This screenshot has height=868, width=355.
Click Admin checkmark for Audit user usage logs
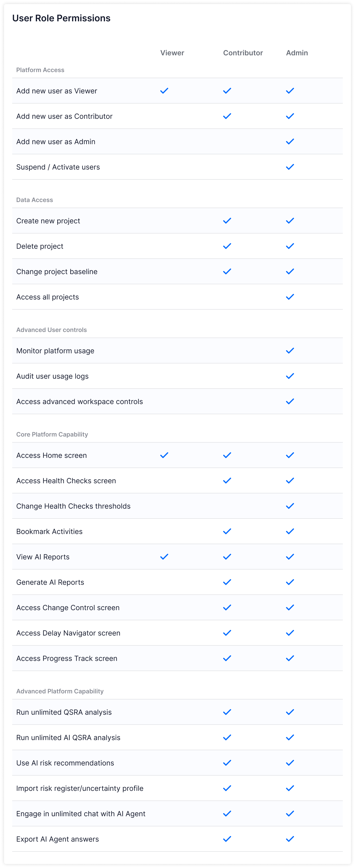(x=290, y=376)
